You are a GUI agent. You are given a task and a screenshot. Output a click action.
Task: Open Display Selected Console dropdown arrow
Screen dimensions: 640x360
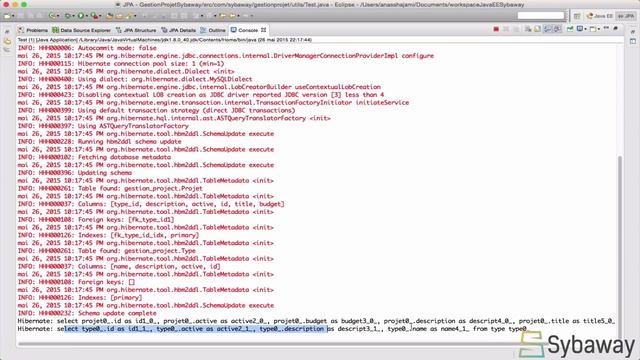point(585,29)
